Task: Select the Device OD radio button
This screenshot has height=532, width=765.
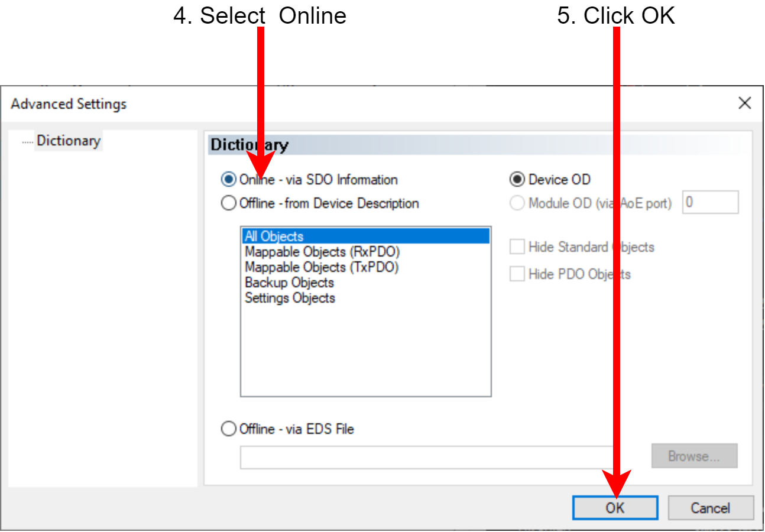Action: (517, 180)
